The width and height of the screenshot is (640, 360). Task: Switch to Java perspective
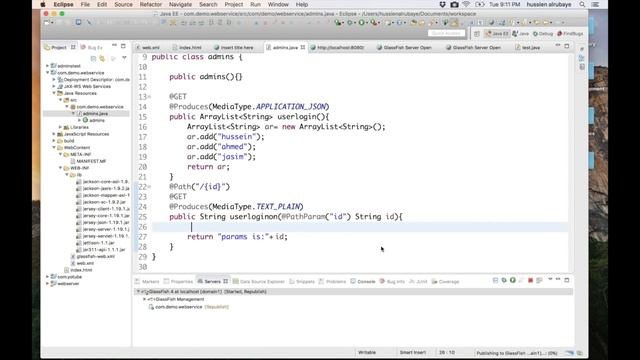(520, 34)
